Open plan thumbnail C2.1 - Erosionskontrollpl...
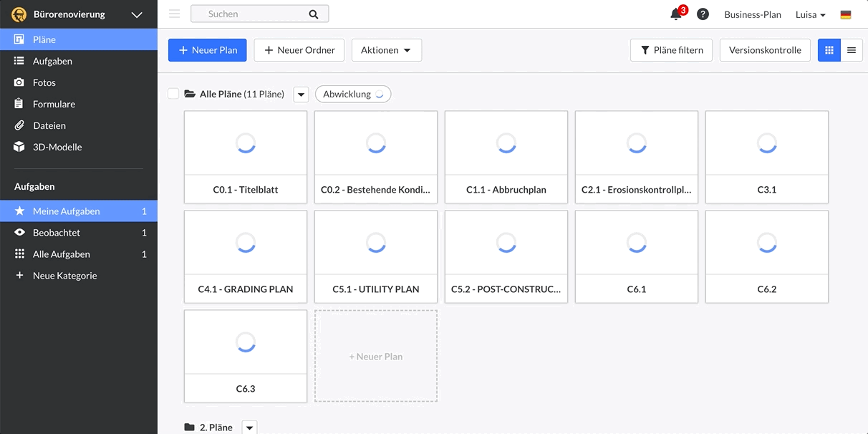This screenshot has width=868, height=434. point(637,157)
